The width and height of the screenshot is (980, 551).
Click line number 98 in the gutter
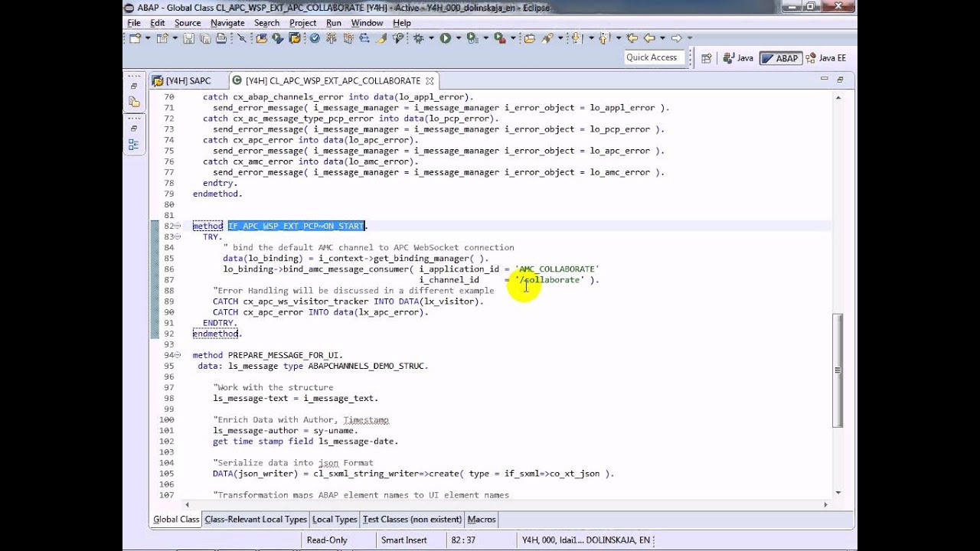168,399
